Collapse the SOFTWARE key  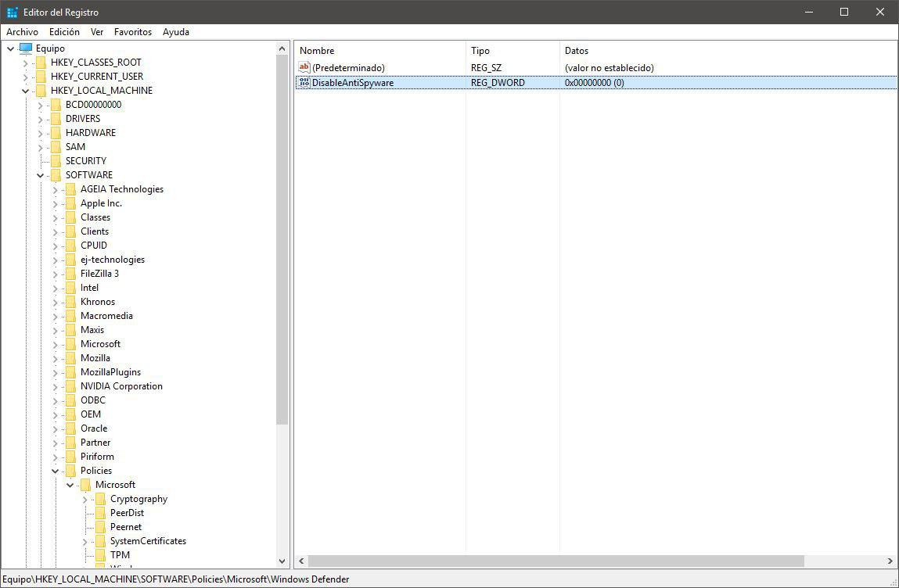click(x=41, y=175)
